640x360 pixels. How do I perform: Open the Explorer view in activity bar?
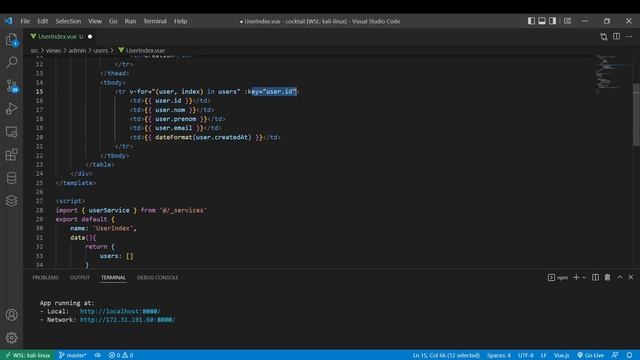(x=11, y=40)
